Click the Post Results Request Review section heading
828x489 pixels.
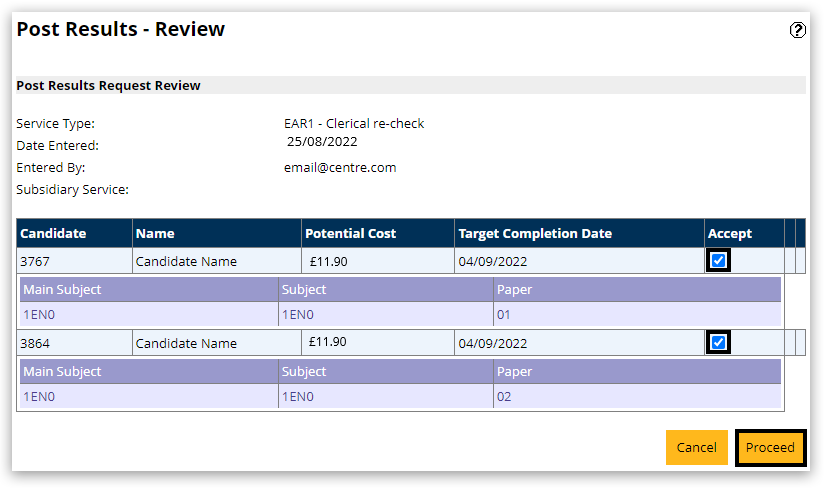[x=108, y=86]
